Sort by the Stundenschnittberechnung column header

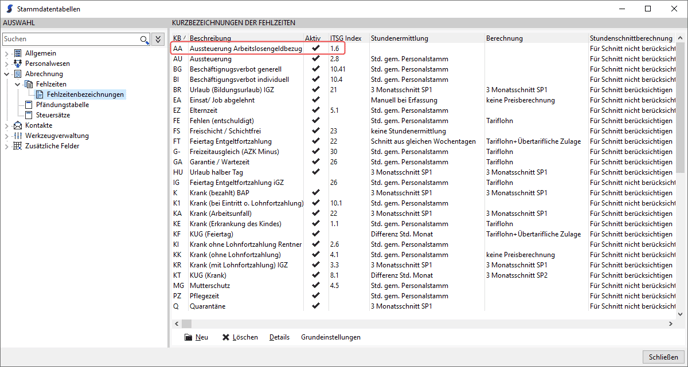pos(632,38)
